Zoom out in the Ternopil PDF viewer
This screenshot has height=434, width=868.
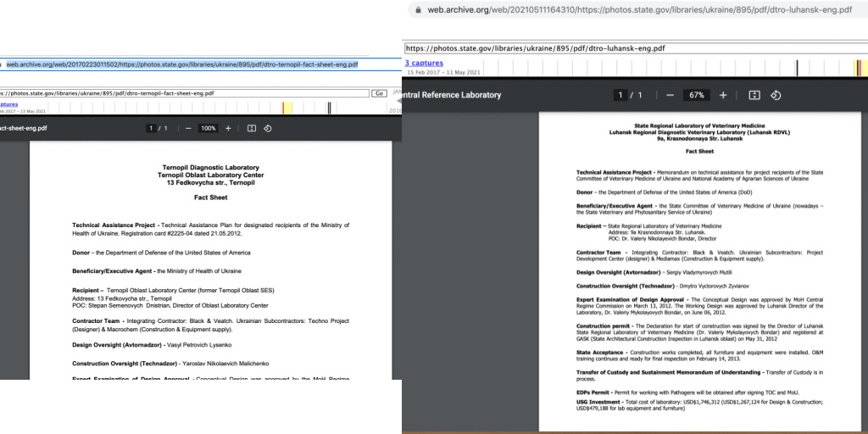point(188,128)
